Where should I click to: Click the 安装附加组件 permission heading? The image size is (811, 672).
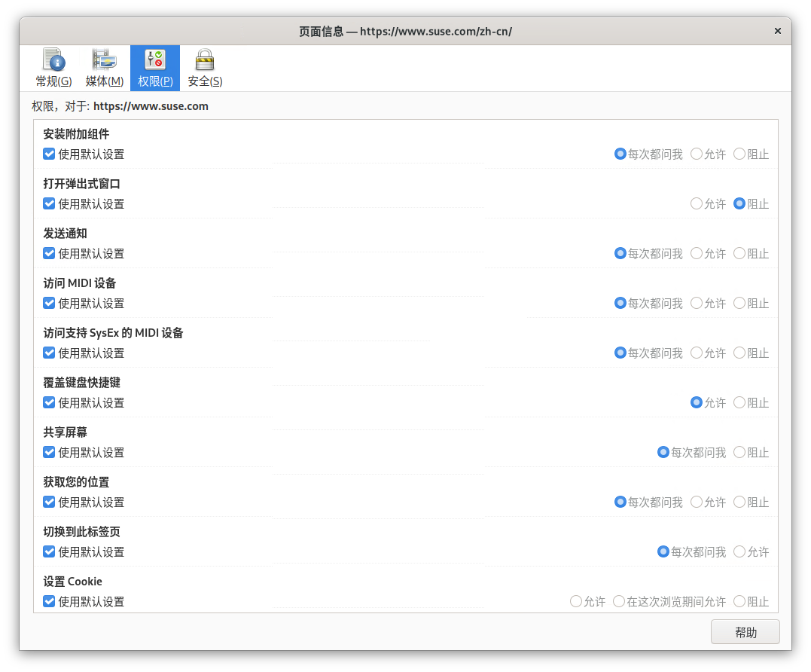(x=76, y=134)
